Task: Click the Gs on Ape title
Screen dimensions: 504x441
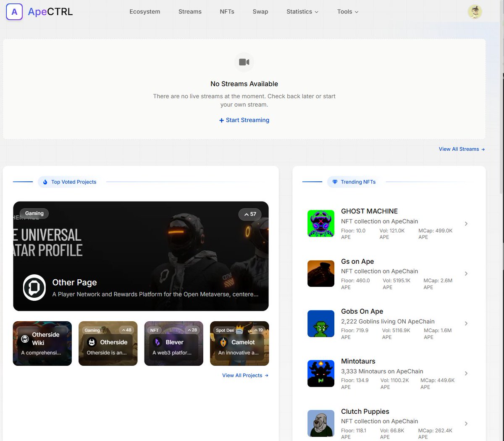Action: [357, 261]
